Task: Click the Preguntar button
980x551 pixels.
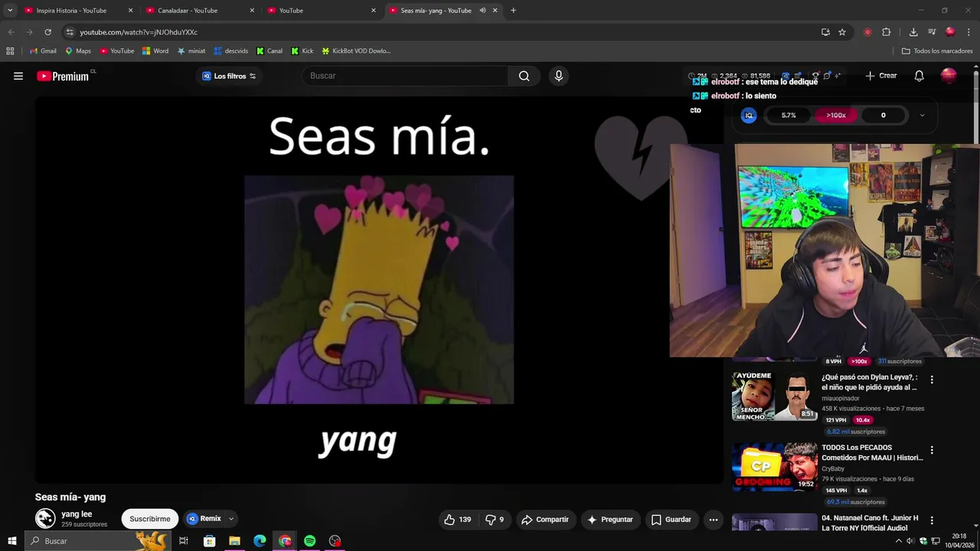Action: point(610,520)
